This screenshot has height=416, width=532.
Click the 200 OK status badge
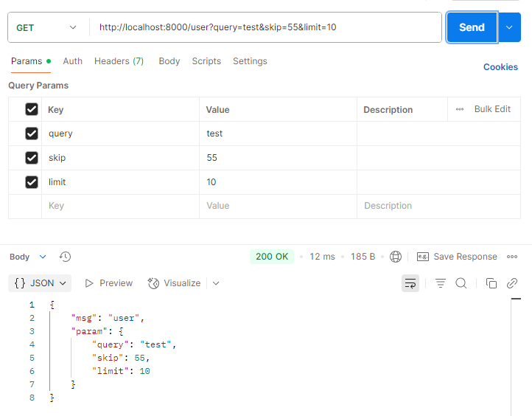tap(272, 257)
